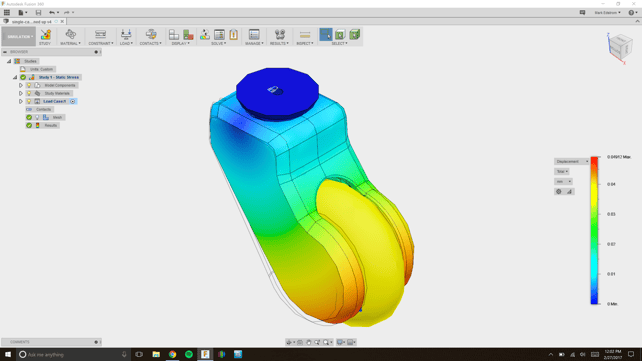The image size is (642, 361).
Task: Open the Displacement result type dropdown
Action: (572, 161)
